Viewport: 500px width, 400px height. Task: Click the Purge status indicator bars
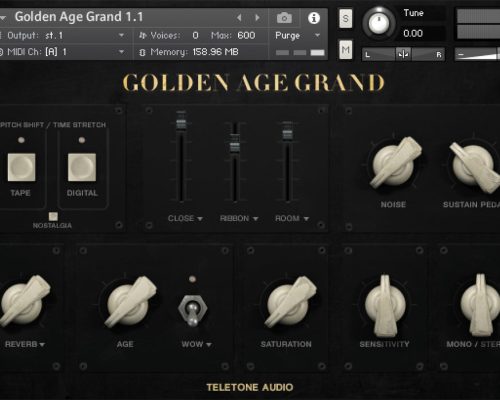click(x=300, y=52)
